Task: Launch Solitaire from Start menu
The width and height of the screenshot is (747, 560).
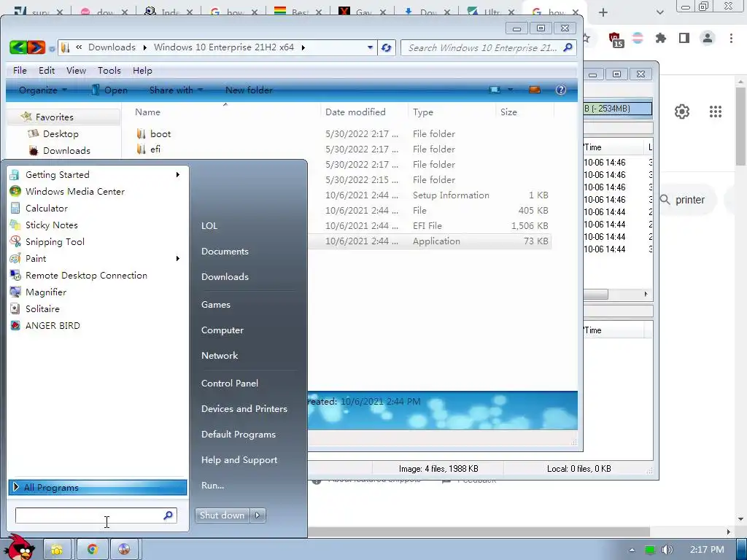Action: click(42, 308)
